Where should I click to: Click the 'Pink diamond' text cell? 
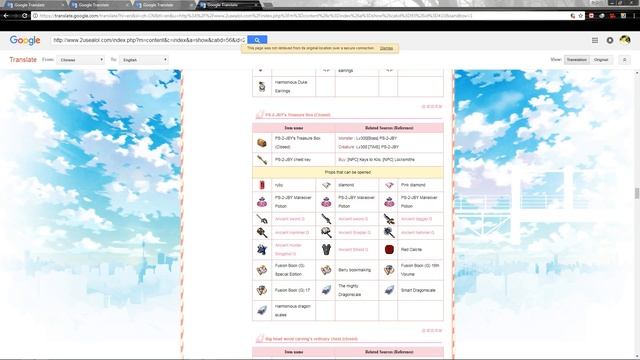pyautogui.click(x=413, y=185)
